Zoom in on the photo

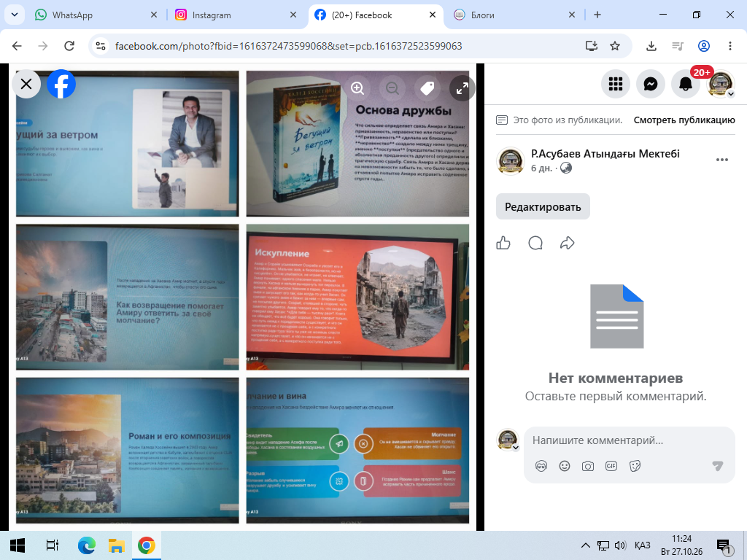tap(357, 88)
